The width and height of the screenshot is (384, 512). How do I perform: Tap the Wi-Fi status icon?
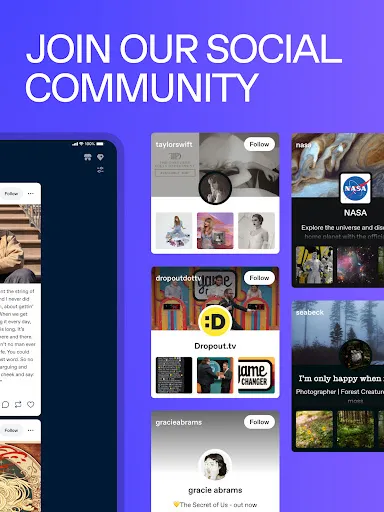(81, 144)
